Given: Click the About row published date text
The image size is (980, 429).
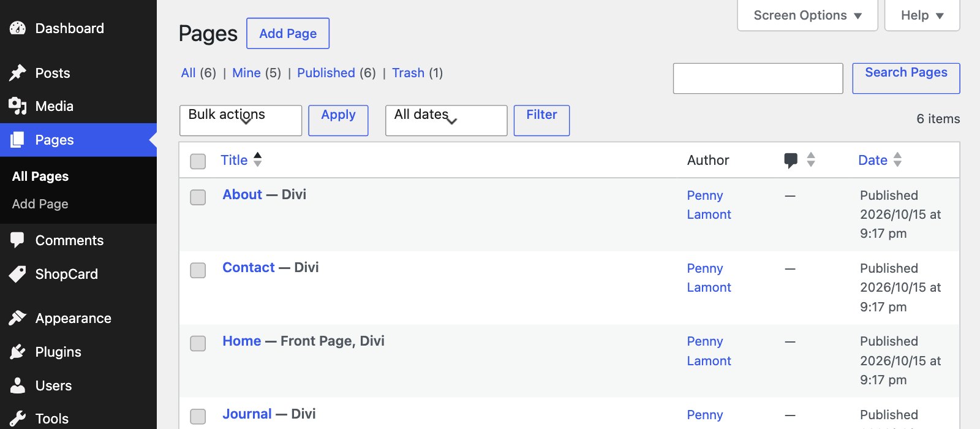Looking at the screenshot, I should tap(900, 214).
